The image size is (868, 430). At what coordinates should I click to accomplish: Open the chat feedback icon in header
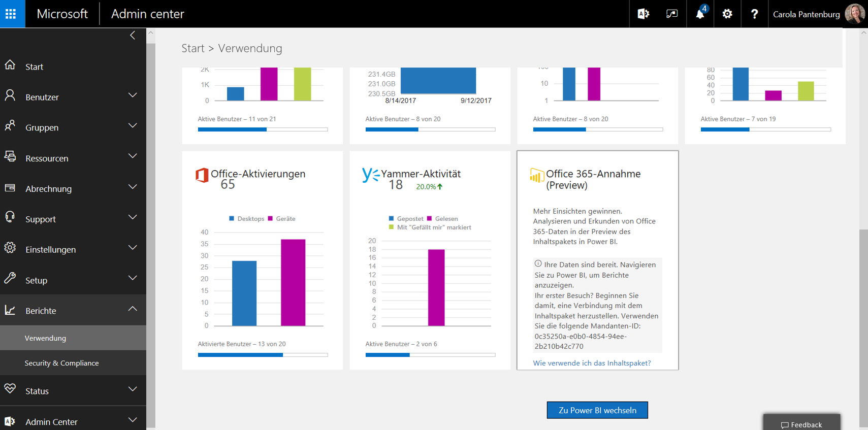(672, 14)
